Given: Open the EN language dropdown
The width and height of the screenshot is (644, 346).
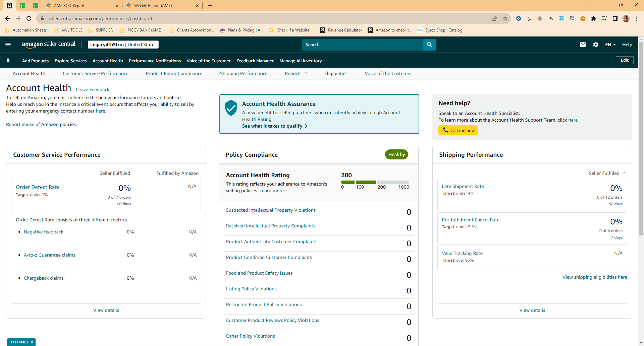Looking at the screenshot, I should point(610,45).
